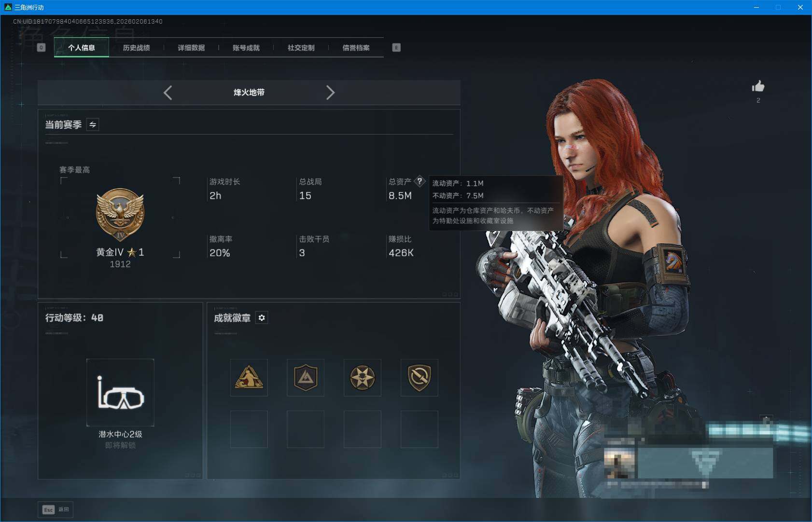Click the 行动等级: 40 heading

(74, 318)
